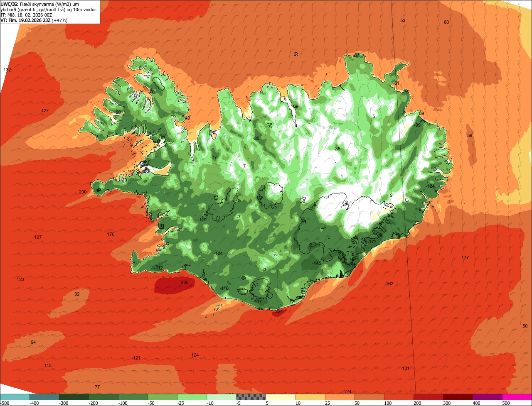Select the -145 value in southern Iceland
The image size is (532, 406).
click(x=317, y=263)
